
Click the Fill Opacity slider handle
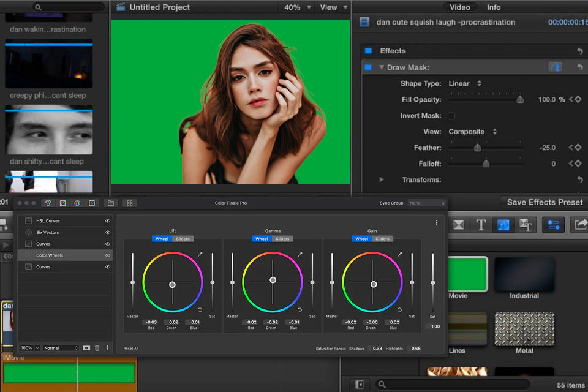[520, 99]
